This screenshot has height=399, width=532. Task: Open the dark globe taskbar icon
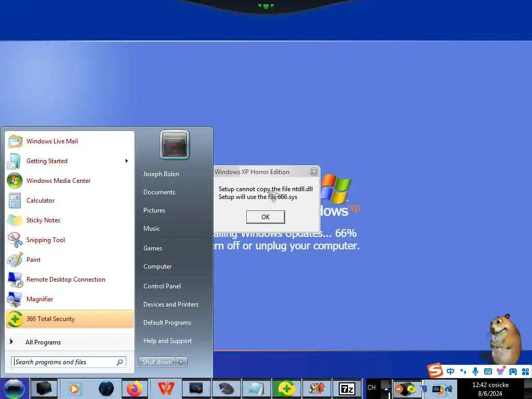coord(106,389)
